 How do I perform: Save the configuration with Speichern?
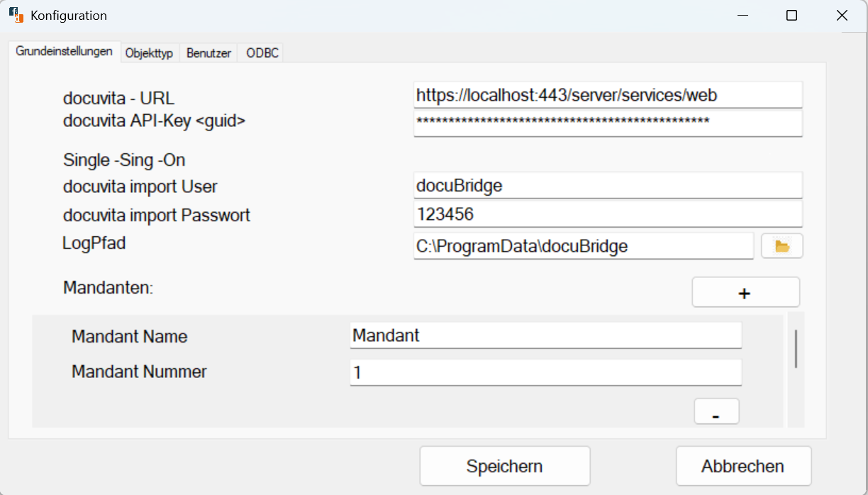(504, 465)
